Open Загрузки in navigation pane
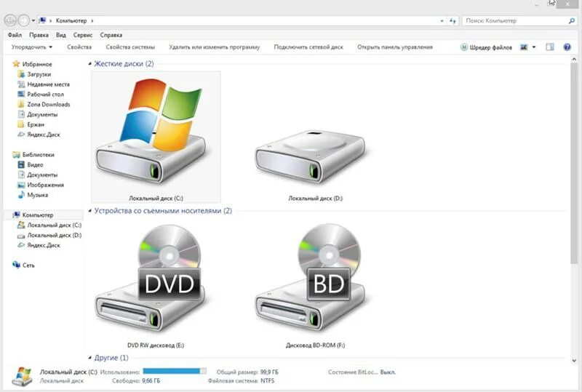This screenshot has height=392, width=582. (x=34, y=74)
